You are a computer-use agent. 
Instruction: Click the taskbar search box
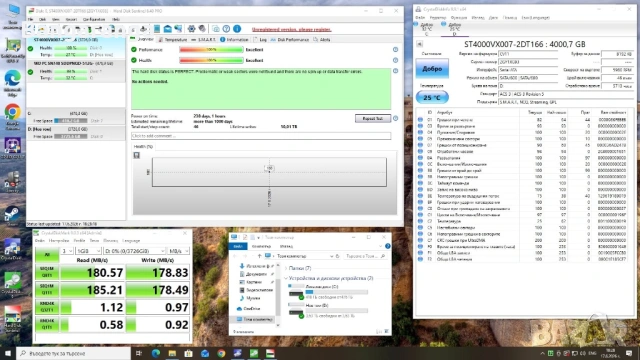click(73, 353)
